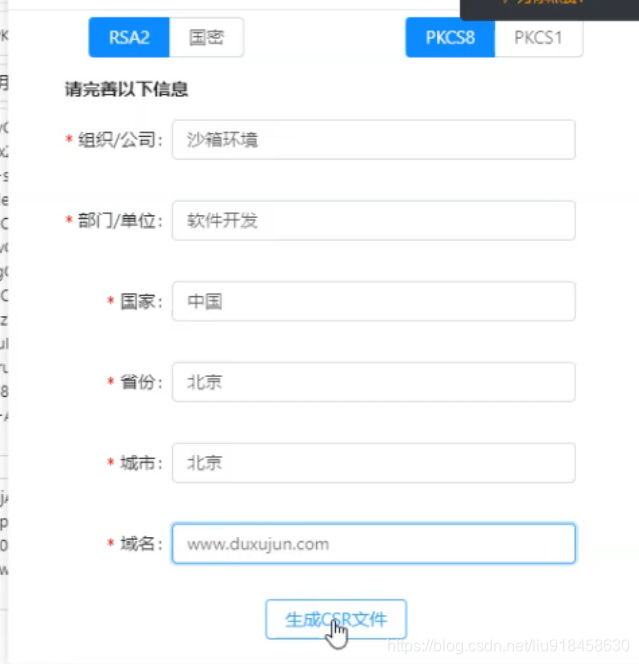Screen dimensions: 639x664
Task: Click the 域名 label
Action: coord(141,544)
